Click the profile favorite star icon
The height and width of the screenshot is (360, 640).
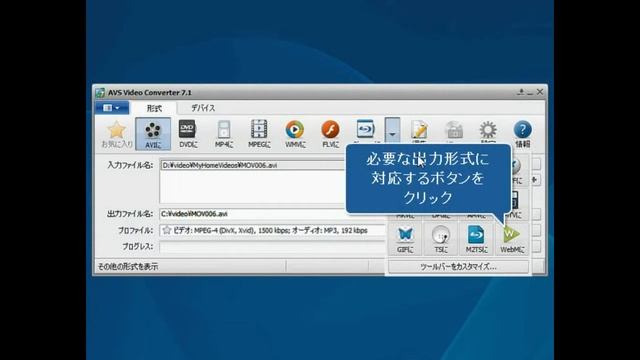167,230
